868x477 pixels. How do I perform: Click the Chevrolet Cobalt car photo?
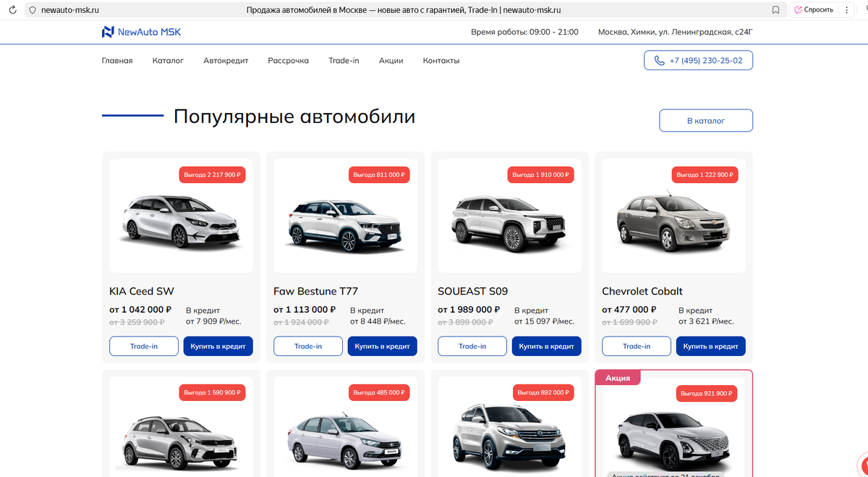tap(673, 220)
